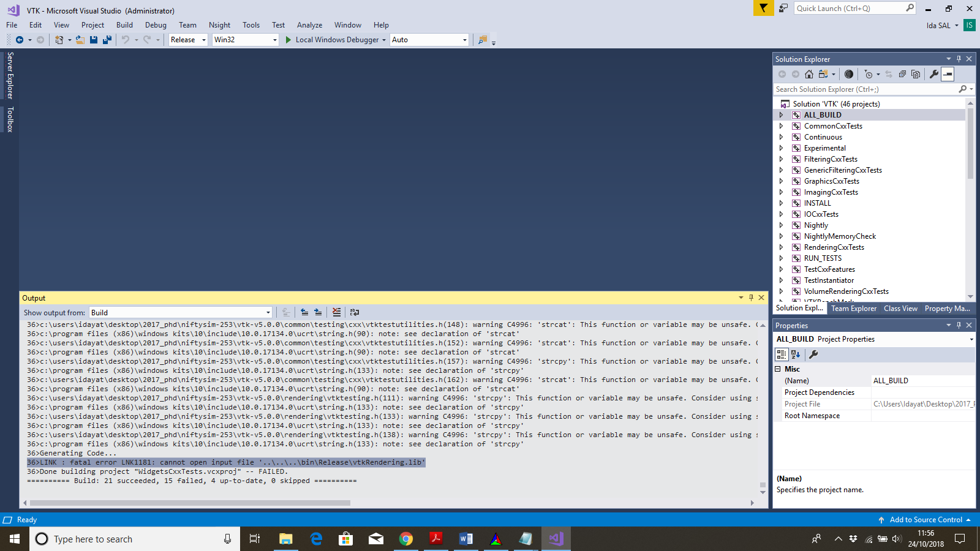Viewport: 980px width, 551px height.
Task: Click Collapse All in Solution Explorer
Action: (x=902, y=74)
